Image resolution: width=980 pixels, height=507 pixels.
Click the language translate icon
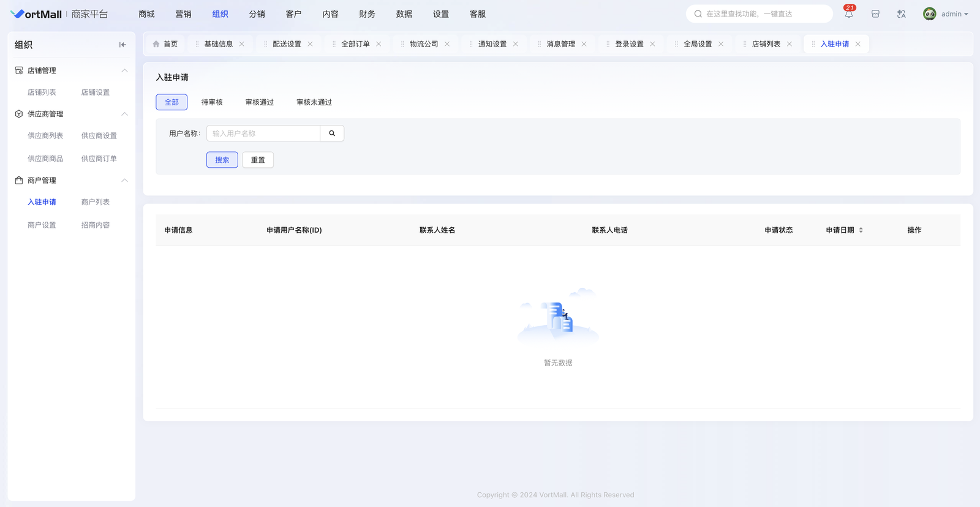pyautogui.click(x=901, y=14)
